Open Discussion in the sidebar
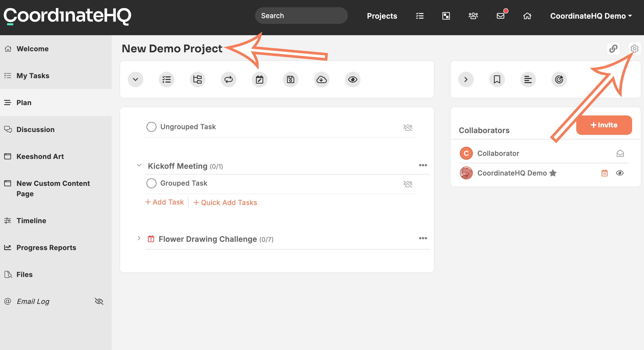Screen dimensions: 644x350 (x=56, y=129)
